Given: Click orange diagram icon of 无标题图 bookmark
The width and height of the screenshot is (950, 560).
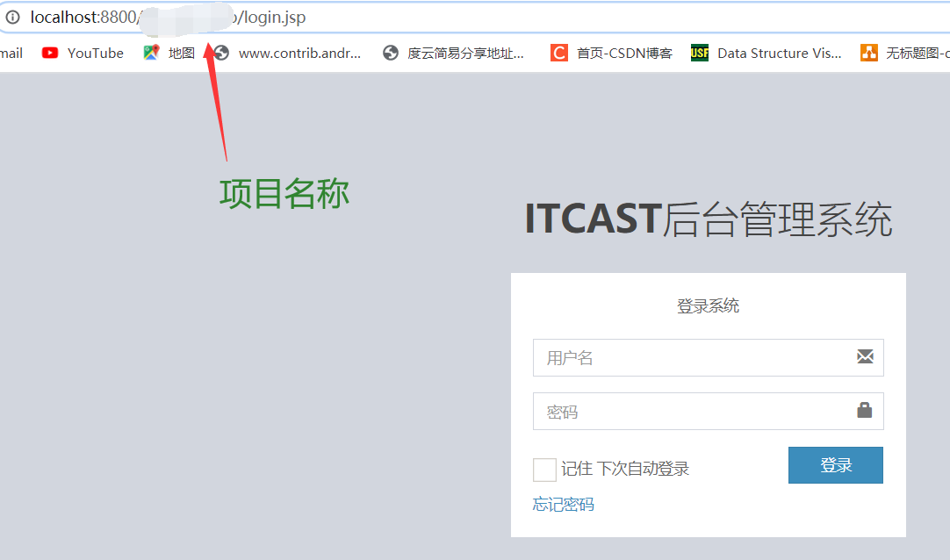Looking at the screenshot, I should click(869, 54).
